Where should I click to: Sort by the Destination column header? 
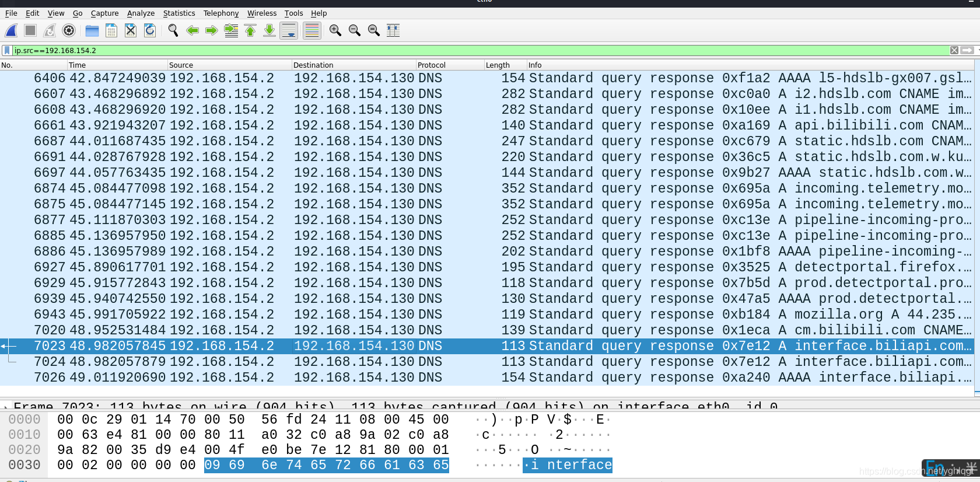pyautogui.click(x=354, y=65)
